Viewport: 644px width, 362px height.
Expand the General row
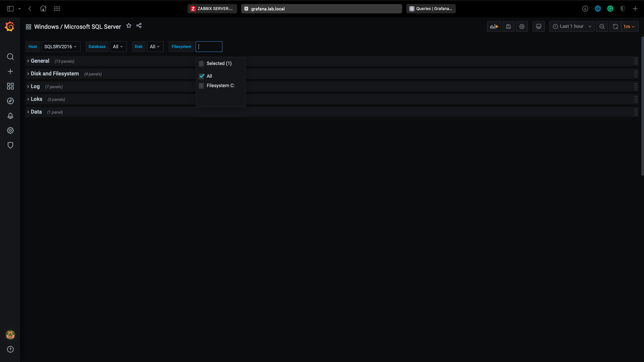pos(40,61)
